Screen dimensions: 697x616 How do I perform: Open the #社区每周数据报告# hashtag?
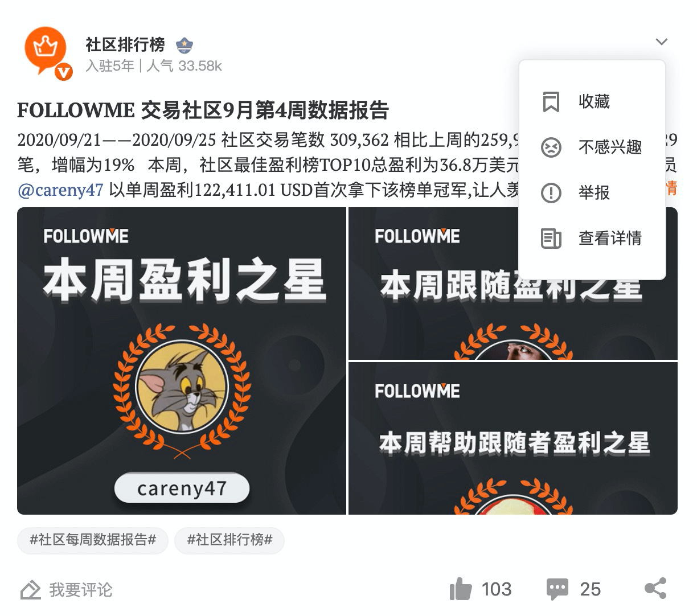pyautogui.click(x=93, y=540)
